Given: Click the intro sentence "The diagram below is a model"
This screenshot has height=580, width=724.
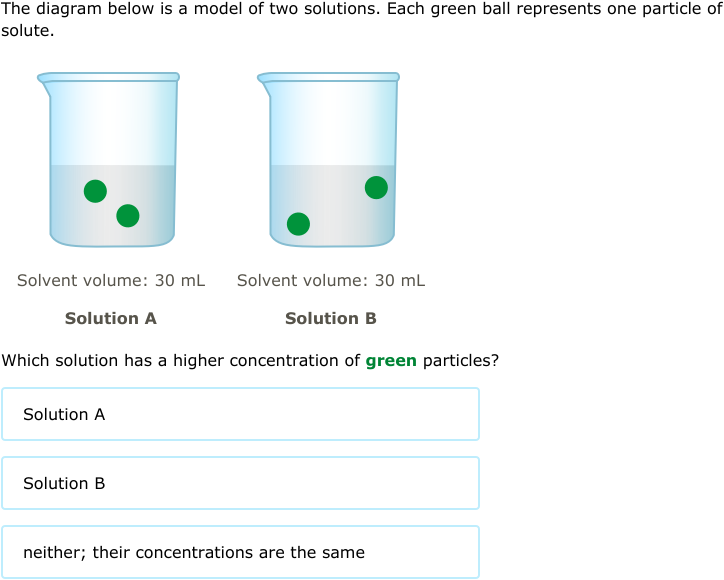Looking at the screenshot, I should coord(122,9).
